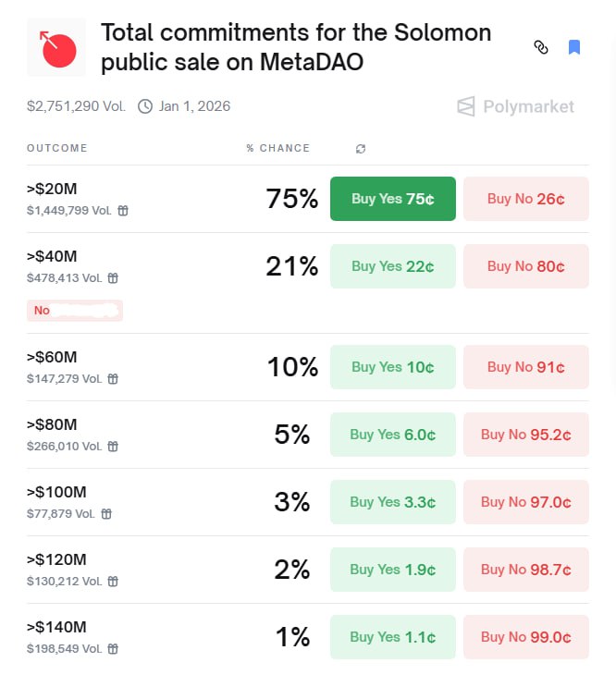
Task: Toggle the blue bookmark icon
Action: (574, 47)
